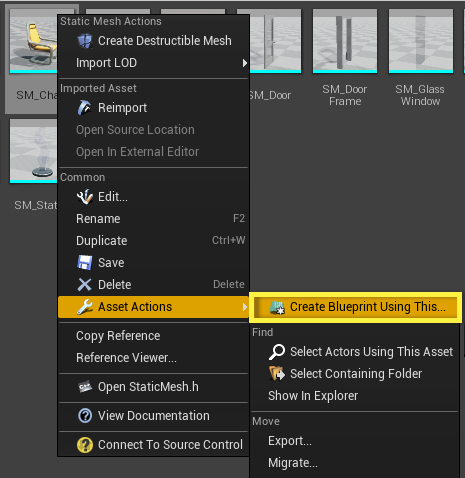Click the Save floppy disk icon
Image resolution: width=465 pixels, height=478 pixels.
click(x=85, y=263)
